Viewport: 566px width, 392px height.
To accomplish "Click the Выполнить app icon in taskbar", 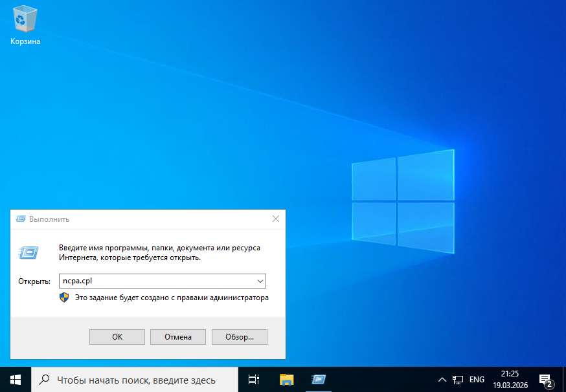I will point(318,380).
